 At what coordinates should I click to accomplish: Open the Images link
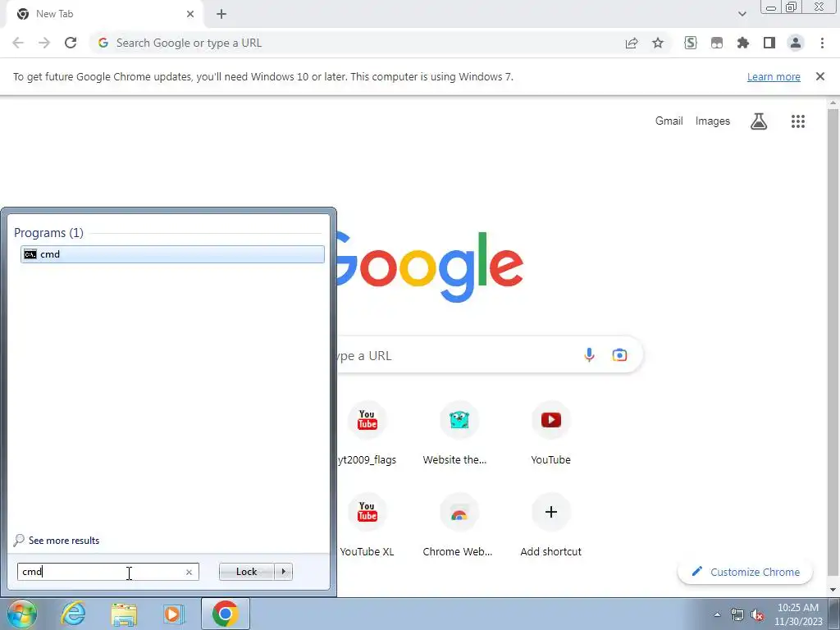pos(713,121)
